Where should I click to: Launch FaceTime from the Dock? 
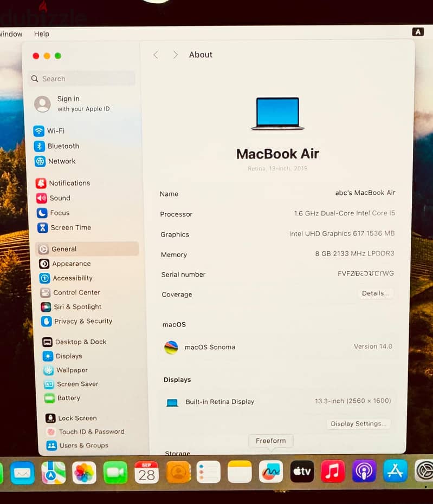coord(115,473)
